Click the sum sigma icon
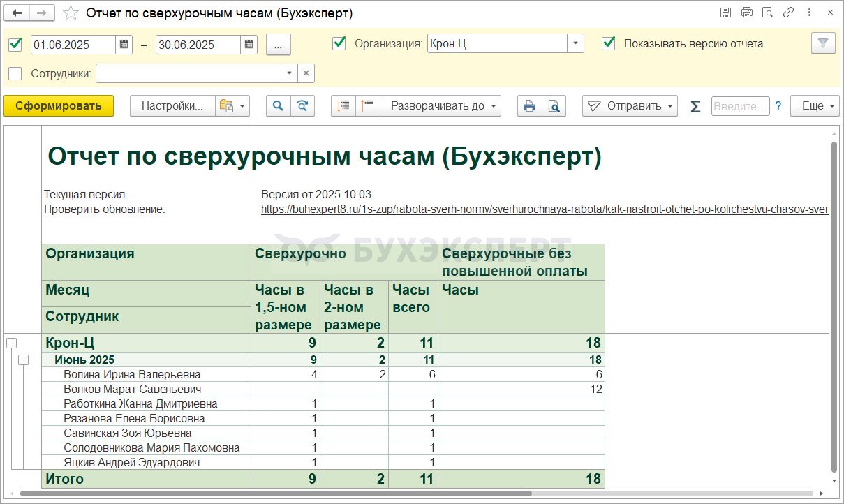The image size is (844, 504). 695,106
